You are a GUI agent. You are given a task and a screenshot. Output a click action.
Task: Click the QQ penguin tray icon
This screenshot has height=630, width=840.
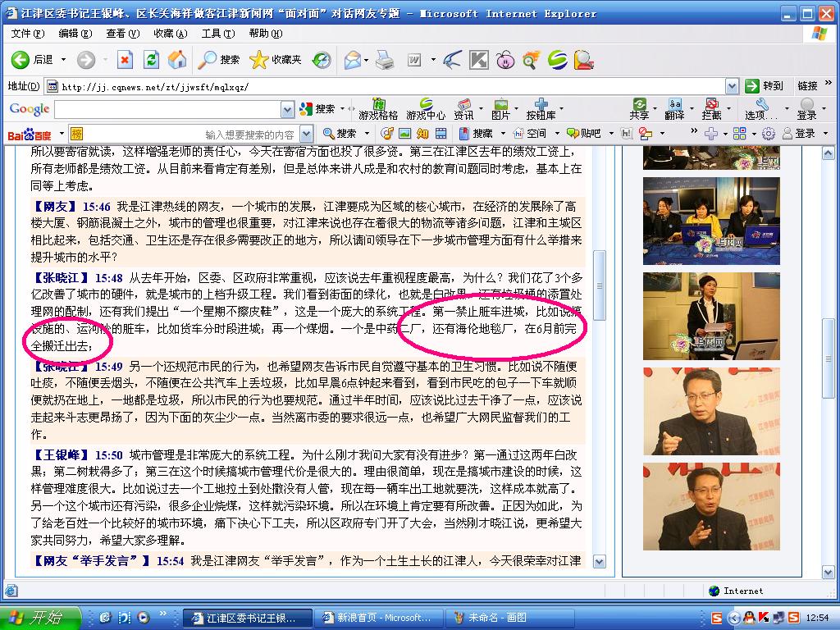(x=748, y=618)
